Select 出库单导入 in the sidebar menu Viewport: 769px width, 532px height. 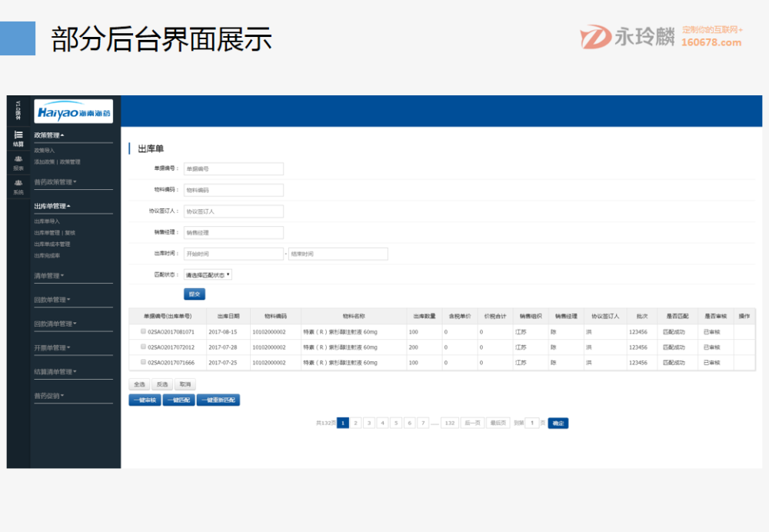47,221
